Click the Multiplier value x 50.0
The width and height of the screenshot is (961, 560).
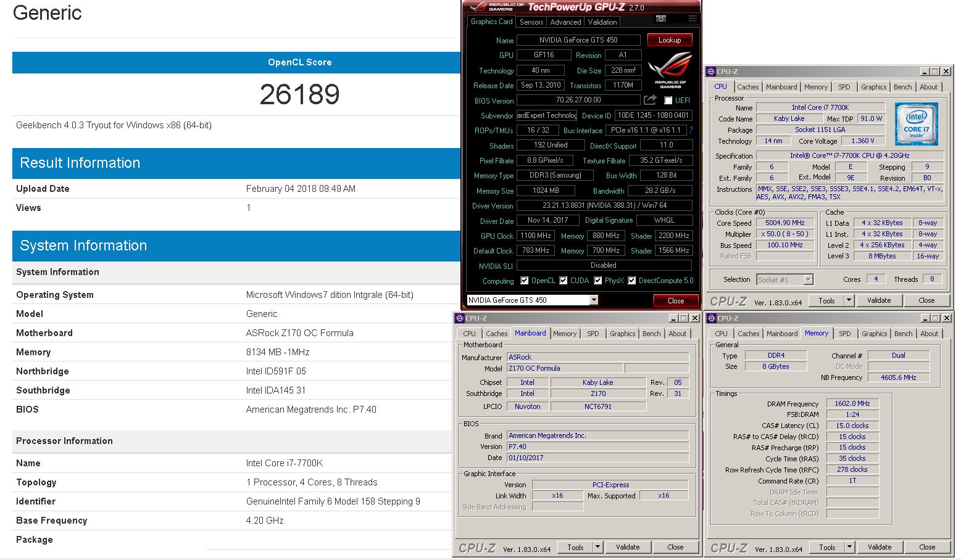(x=785, y=234)
